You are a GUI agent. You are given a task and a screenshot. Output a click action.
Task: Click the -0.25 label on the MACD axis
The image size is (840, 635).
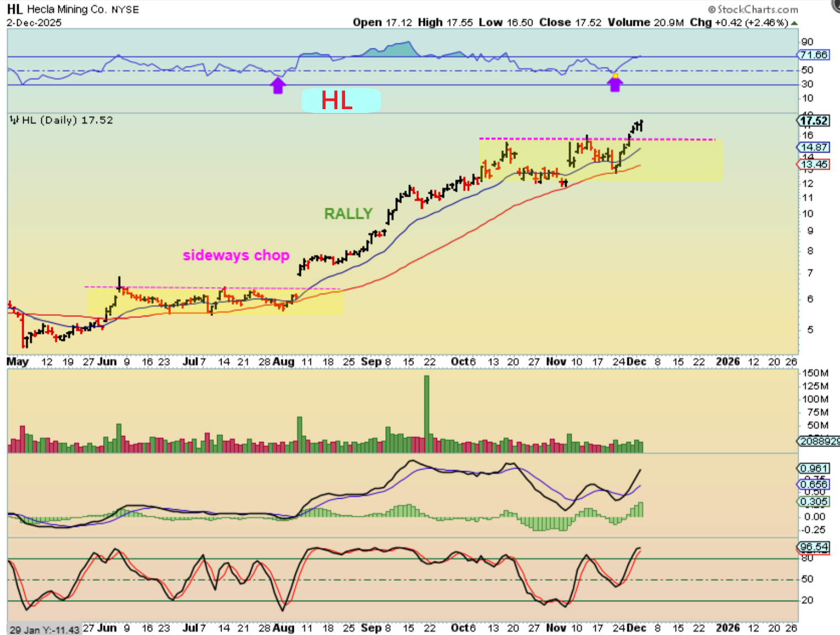pyautogui.click(x=814, y=530)
